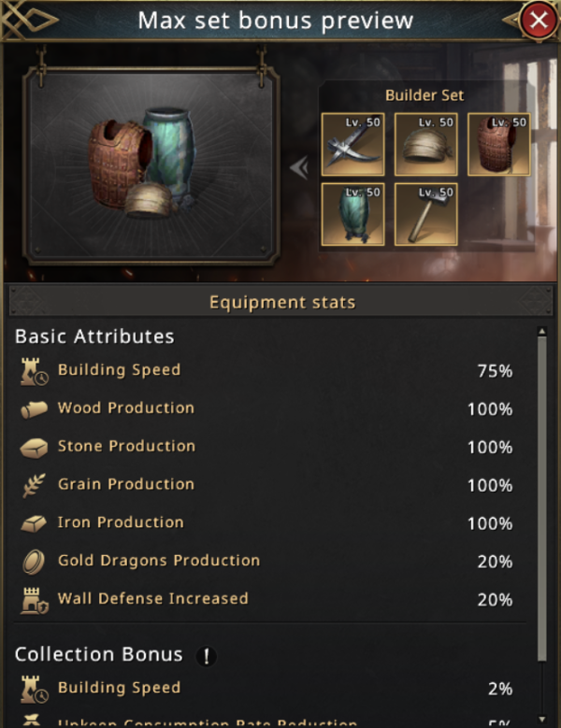Click the Wood Production log icon
Image resolution: width=561 pixels, height=728 pixels.
click(34, 409)
